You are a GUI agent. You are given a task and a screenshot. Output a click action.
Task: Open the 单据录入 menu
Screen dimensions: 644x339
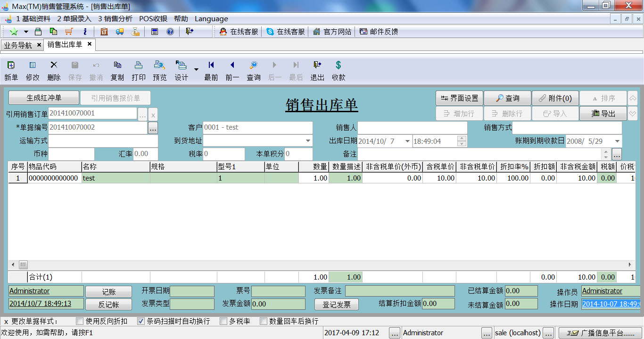tap(74, 19)
